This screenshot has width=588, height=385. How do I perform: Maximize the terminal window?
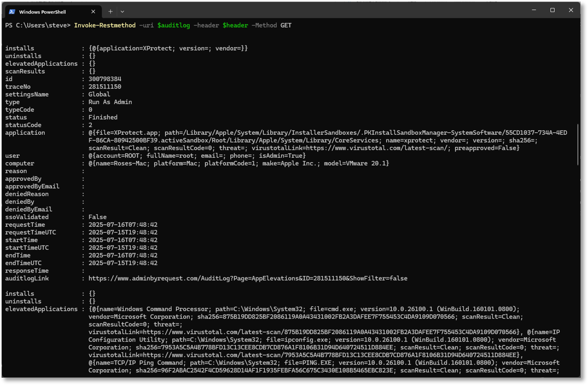pos(553,10)
